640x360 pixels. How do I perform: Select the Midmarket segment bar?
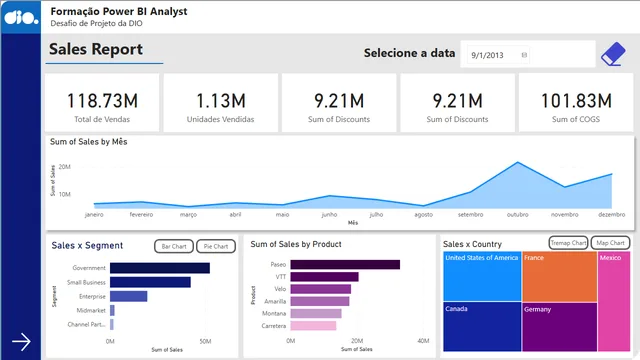[112, 310]
